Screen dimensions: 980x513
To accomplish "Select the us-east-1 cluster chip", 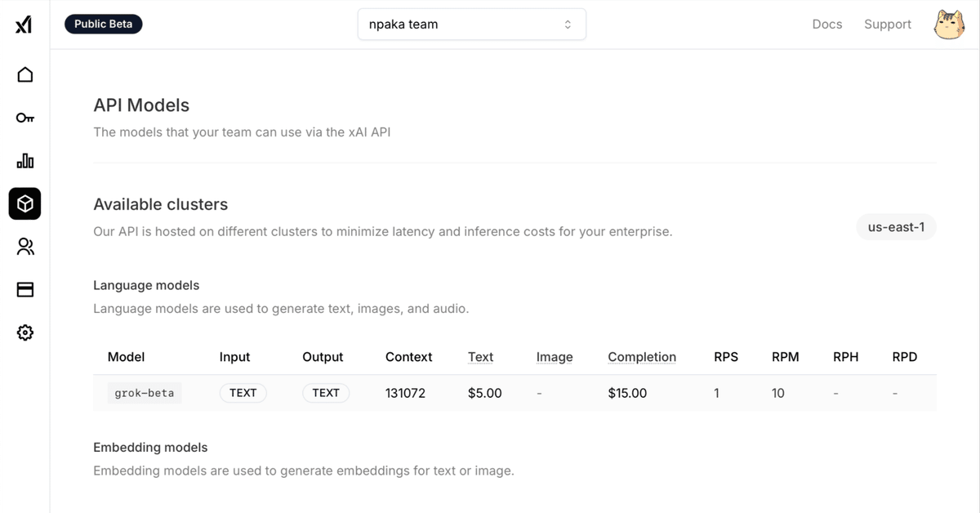I will pyautogui.click(x=896, y=227).
